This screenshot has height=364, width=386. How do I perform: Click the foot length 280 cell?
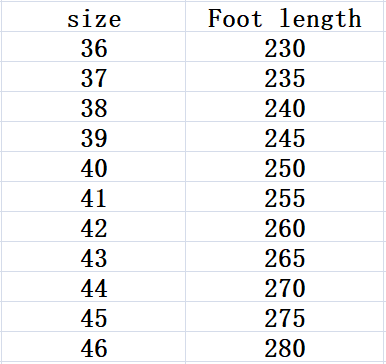[x=285, y=347]
